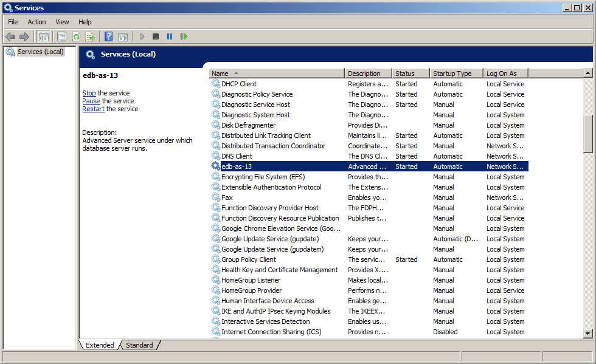Image resolution: width=596 pixels, height=364 pixels.
Task: Toggle Show/Hide Console Tree toolbar button
Action: (x=44, y=37)
